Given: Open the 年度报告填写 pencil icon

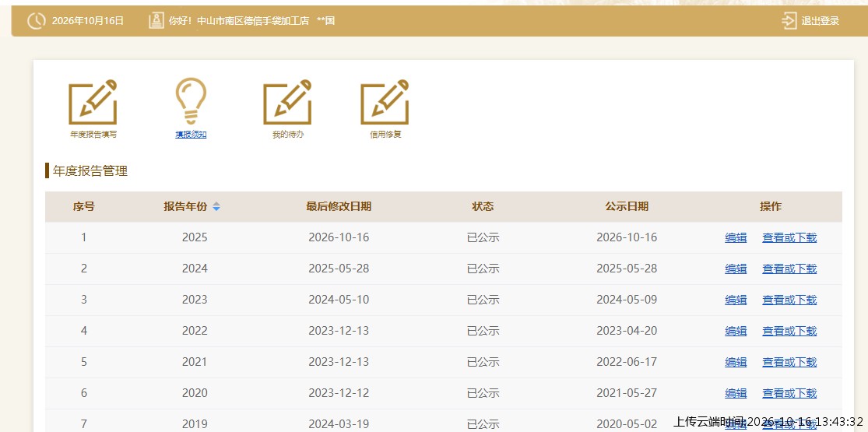Looking at the screenshot, I should pyautogui.click(x=93, y=102).
